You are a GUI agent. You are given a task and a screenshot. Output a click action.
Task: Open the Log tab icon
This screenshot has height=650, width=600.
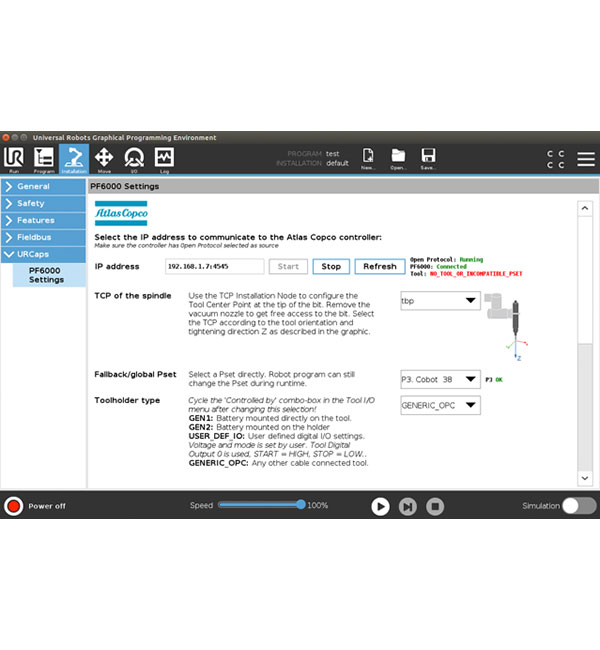(x=164, y=159)
